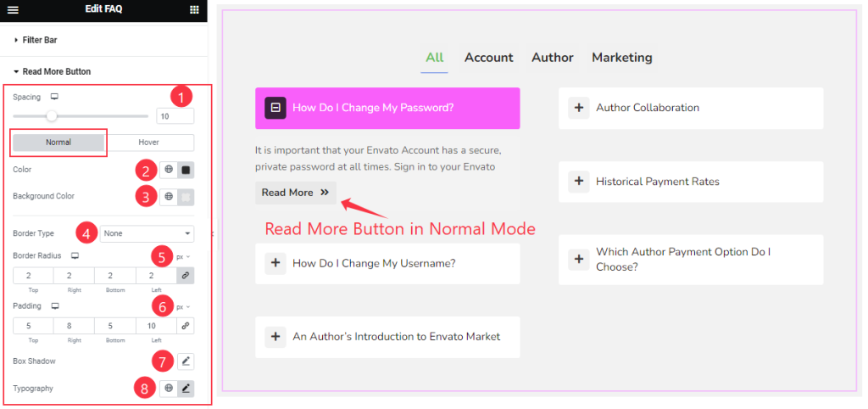This screenshot has height=409, width=868.
Task: Open the hamburger menu in Elementor header
Action: (13, 9)
